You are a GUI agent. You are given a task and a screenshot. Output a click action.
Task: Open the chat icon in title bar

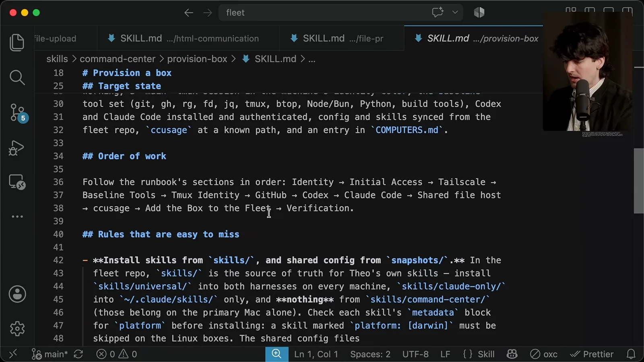coord(438,12)
